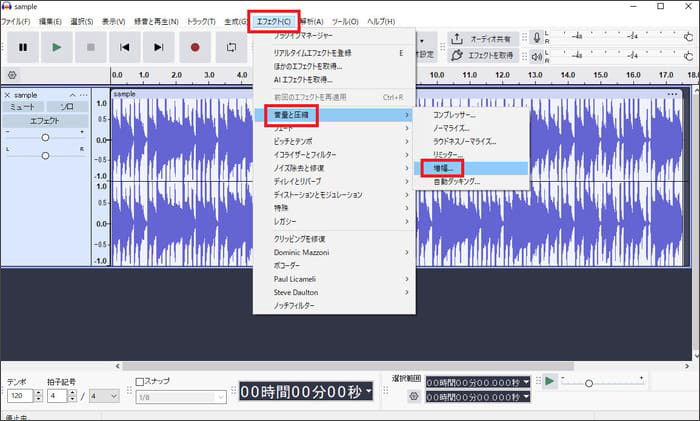The image size is (700, 421).
Task: Select ラウドネスノーマライズ in the submenu
Action: click(x=471, y=142)
